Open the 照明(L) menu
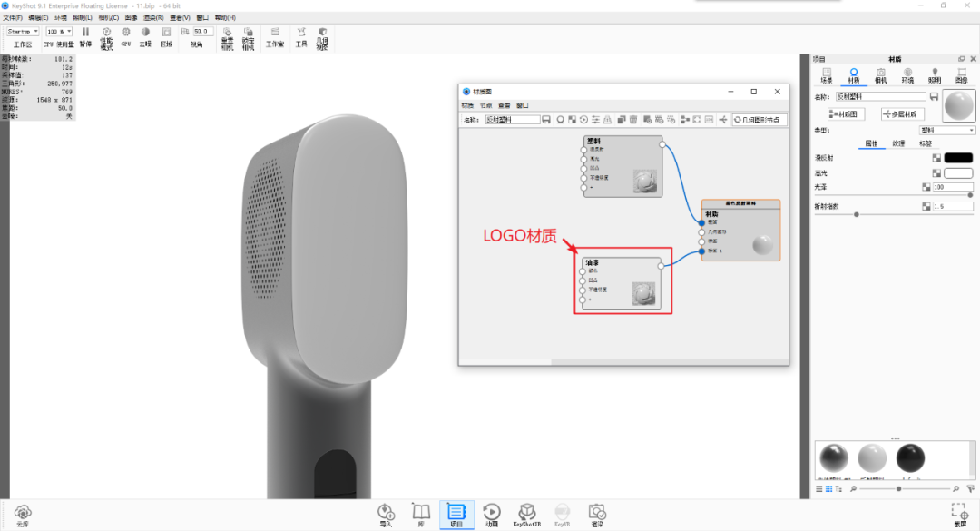This screenshot has width=980, height=531. point(83,17)
